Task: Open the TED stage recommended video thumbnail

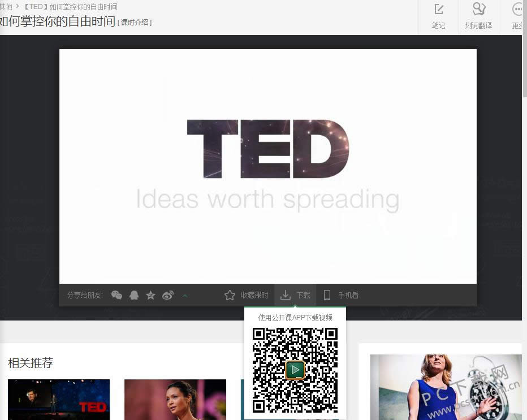Action: [59, 400]
